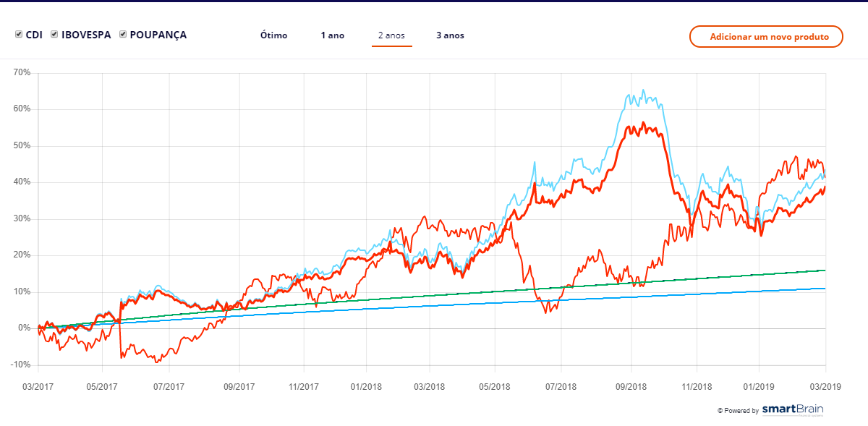Uncheck the CDI checkbox
868x426 pixels.
click(19, 35)
